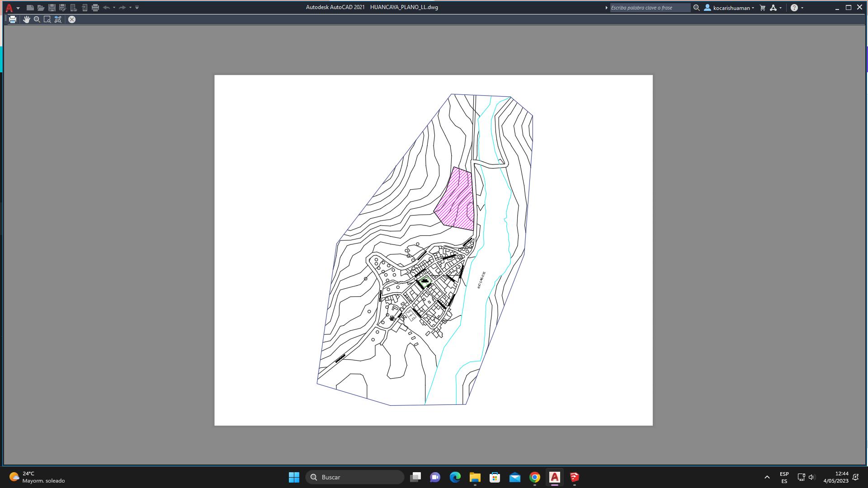Screen dimensions: 868x488
Task: Click the Buscar taskbar search box
Action: tap(355, 477)
